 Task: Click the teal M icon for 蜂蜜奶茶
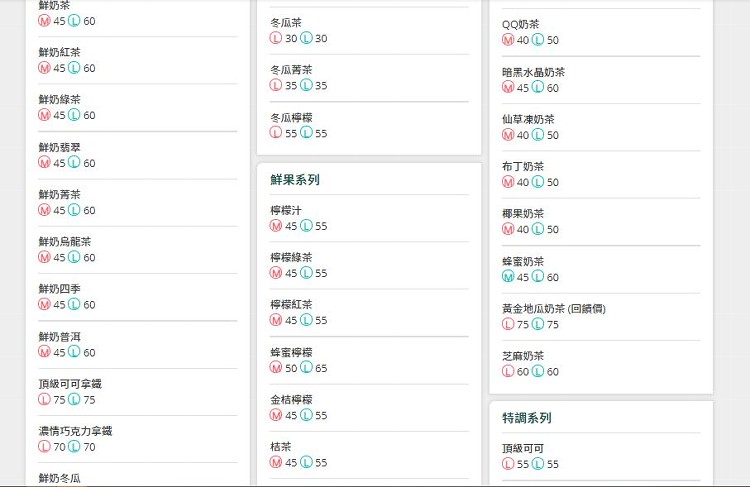[x=508, y=277]
